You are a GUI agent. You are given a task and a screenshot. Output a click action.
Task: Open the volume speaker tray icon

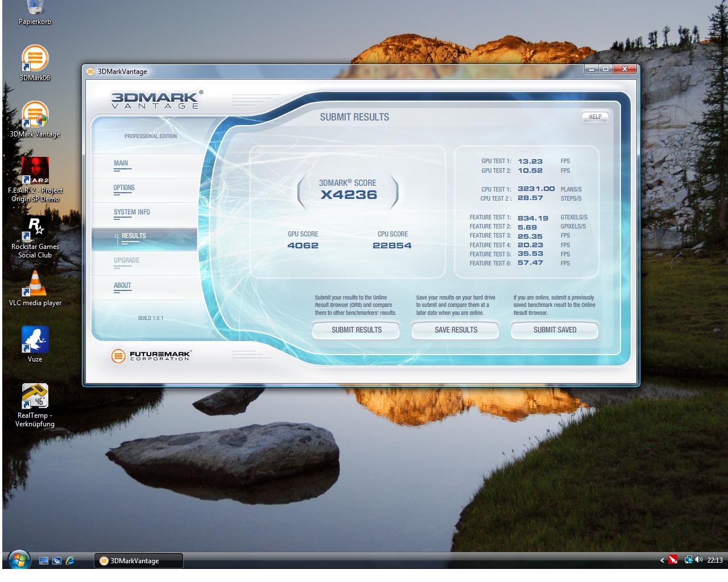(698, 560)
